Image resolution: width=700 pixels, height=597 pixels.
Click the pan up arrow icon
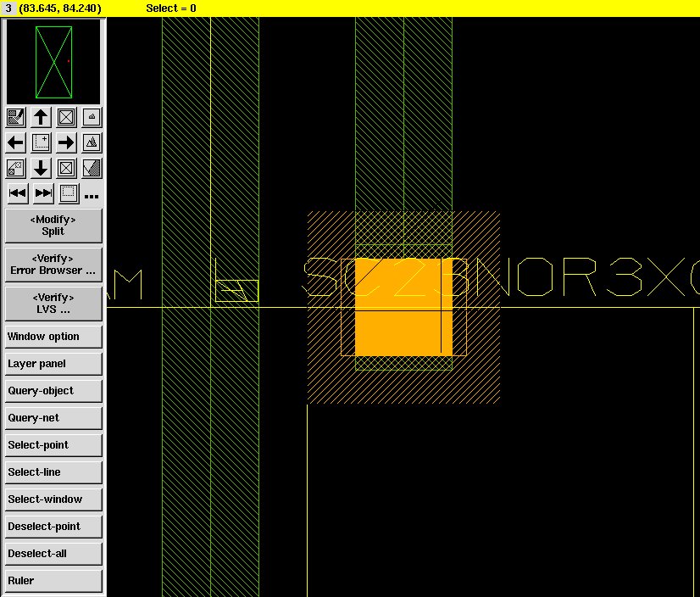point(41,117)
